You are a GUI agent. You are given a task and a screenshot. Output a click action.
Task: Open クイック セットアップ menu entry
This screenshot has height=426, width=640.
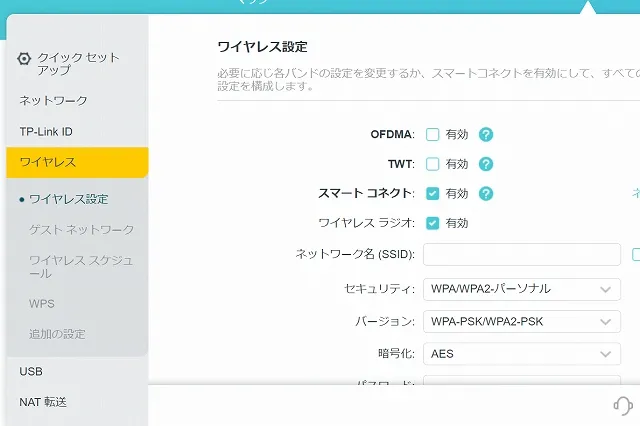point(78,63)
